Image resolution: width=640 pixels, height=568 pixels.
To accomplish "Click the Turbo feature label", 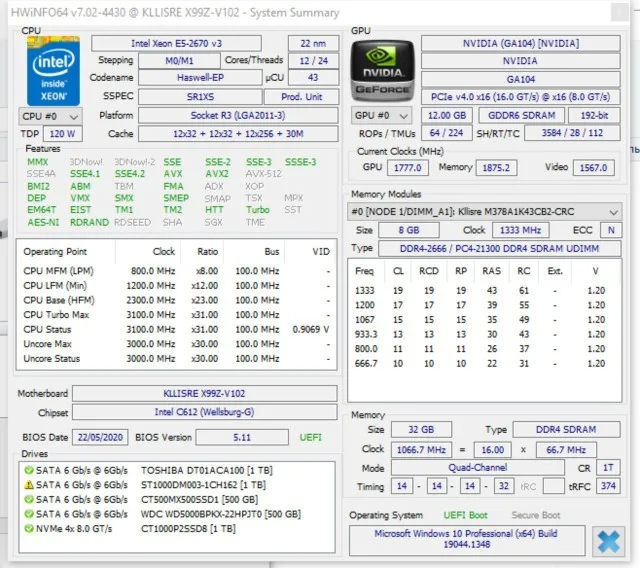I will (x=258, y=210).
